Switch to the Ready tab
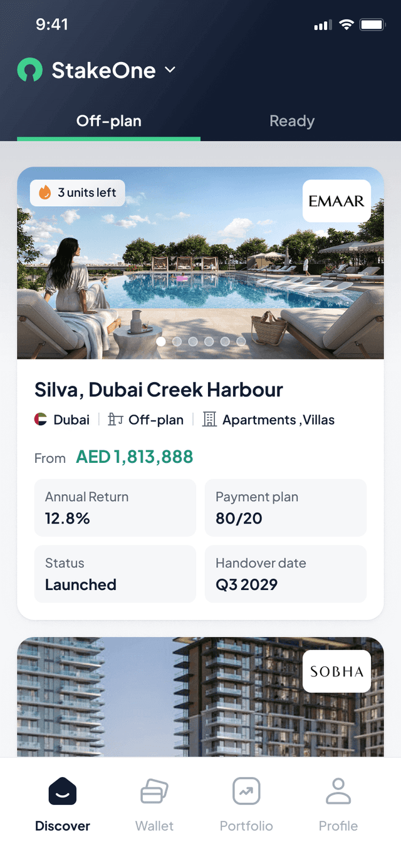 [x=292, y=121]
